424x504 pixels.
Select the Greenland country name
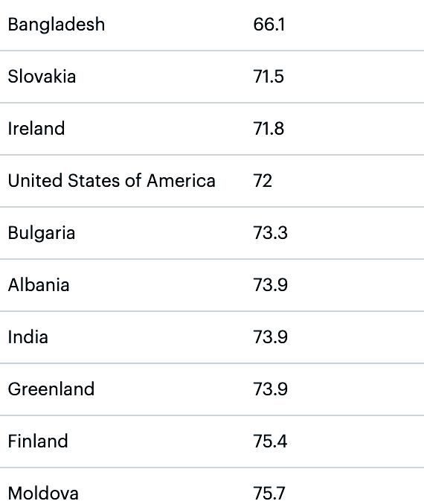click(x=51, y=389)
